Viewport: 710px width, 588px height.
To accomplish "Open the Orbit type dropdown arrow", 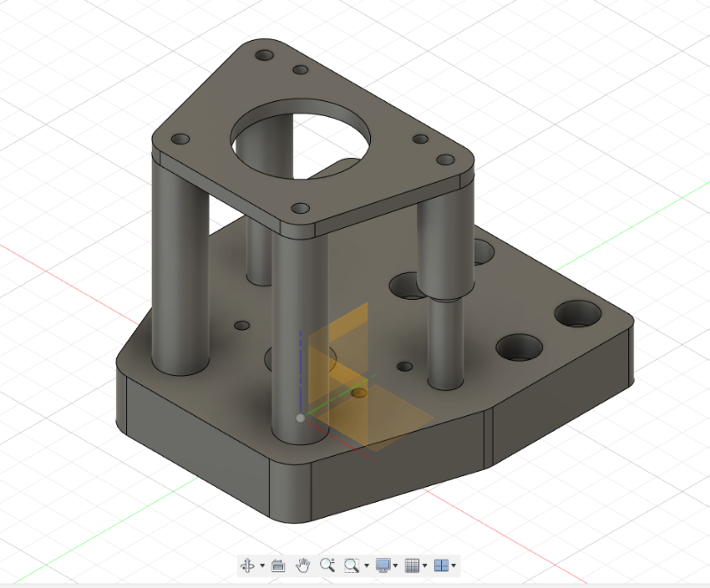I will (262, 566).
